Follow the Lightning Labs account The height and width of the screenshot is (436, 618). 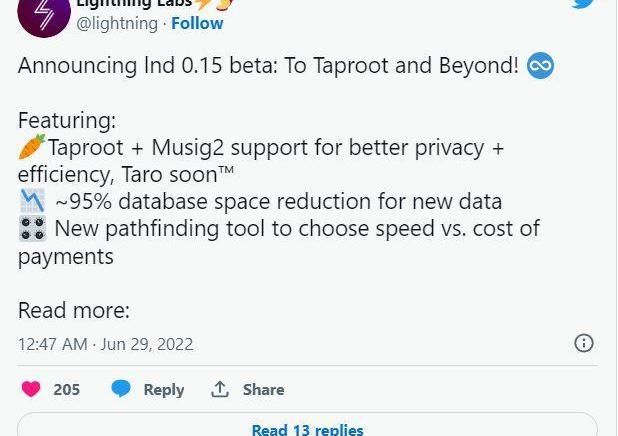click(197, 23)
